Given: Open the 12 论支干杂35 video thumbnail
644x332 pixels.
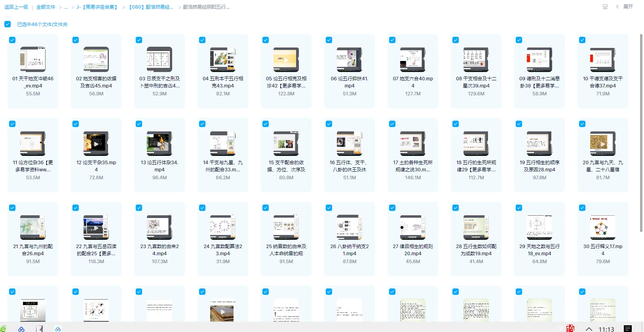Looking at the screenshot, I should (96, 143).
